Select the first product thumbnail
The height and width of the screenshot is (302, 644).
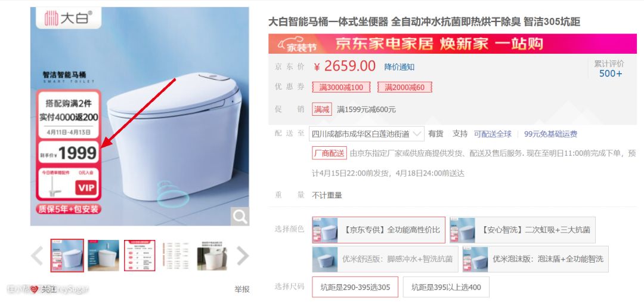pyautogui.click(x=67, y=255)
